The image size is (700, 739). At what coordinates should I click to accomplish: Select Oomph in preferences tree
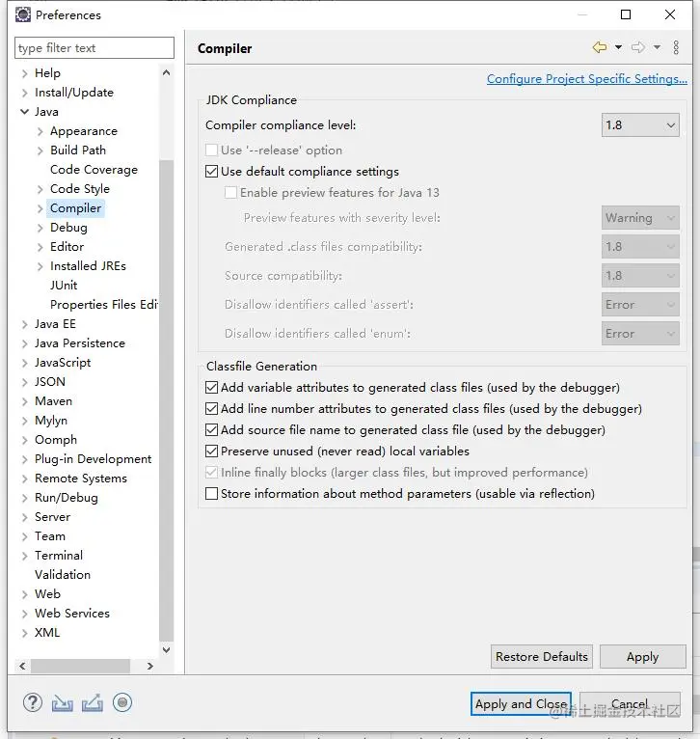[56, 440]
